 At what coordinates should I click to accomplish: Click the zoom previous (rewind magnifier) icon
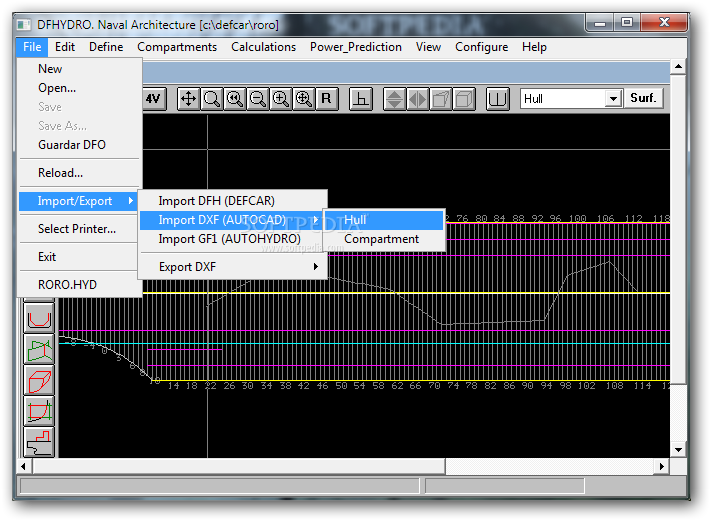click(234, 98)
